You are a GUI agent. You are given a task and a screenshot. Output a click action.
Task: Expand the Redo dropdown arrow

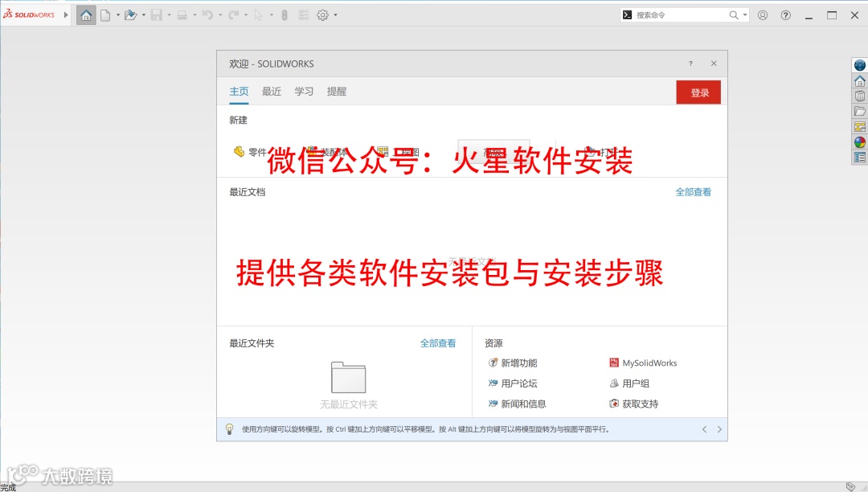coord(245,15)
